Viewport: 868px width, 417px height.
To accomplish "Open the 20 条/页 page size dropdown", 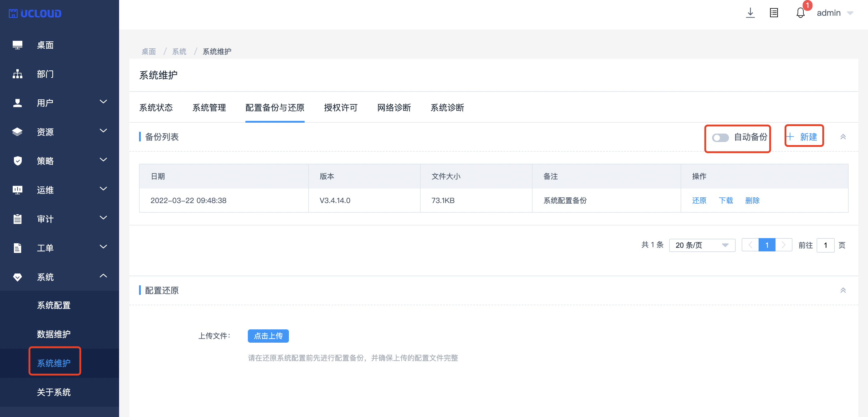I will [702, 245].
